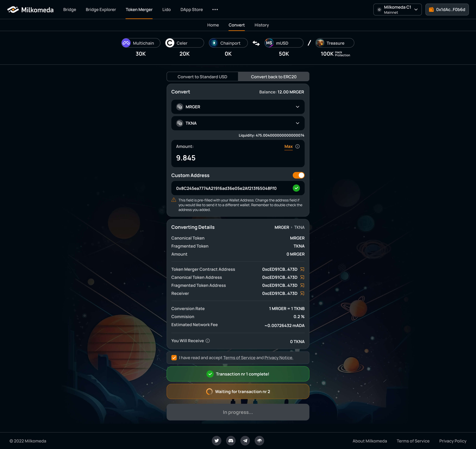Open Token Merger Contract Address external link icon
The width and height of the screenshot is (476, 449).
[302, 269]
